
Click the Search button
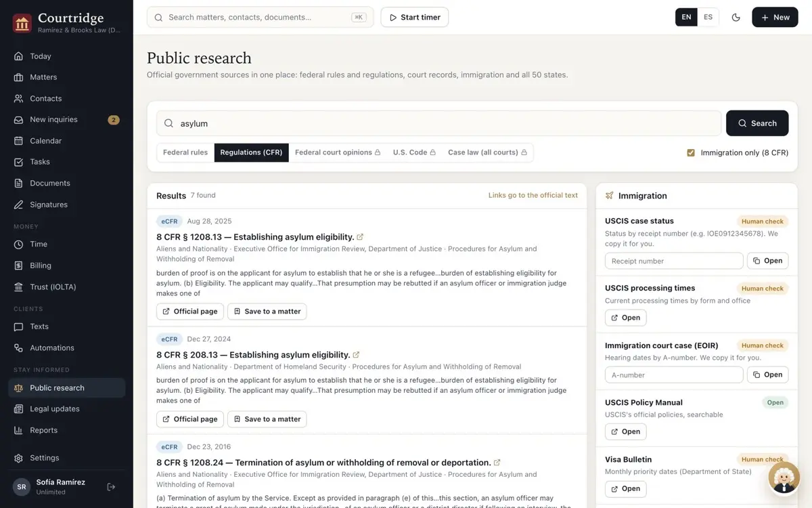pos(757,123)
